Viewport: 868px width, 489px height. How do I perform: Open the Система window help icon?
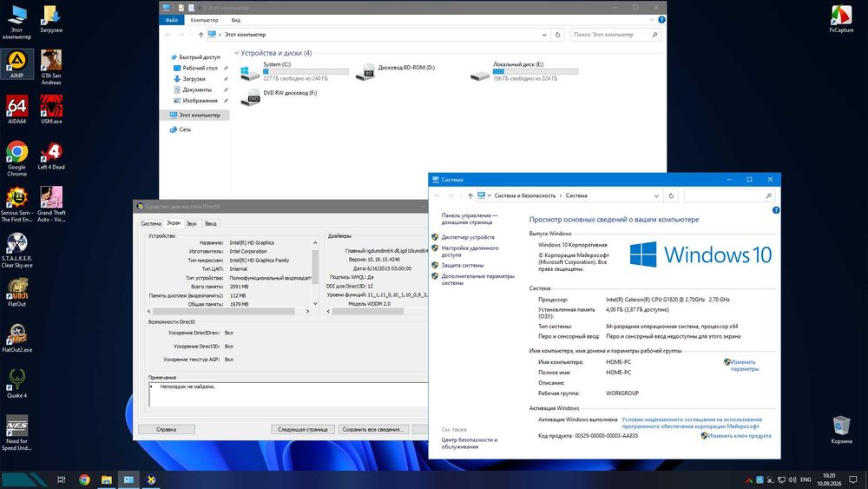click(775, 210)
